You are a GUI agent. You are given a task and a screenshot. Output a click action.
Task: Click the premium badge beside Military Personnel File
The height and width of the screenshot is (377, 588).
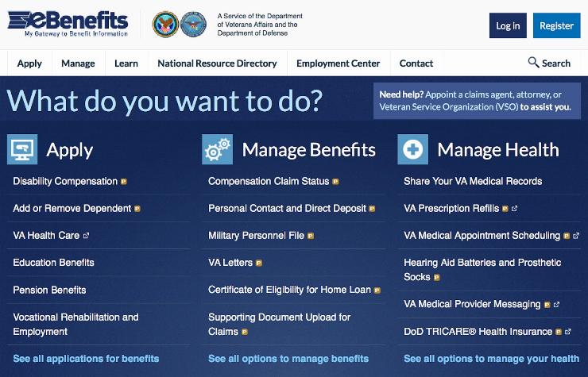(311, 236)
